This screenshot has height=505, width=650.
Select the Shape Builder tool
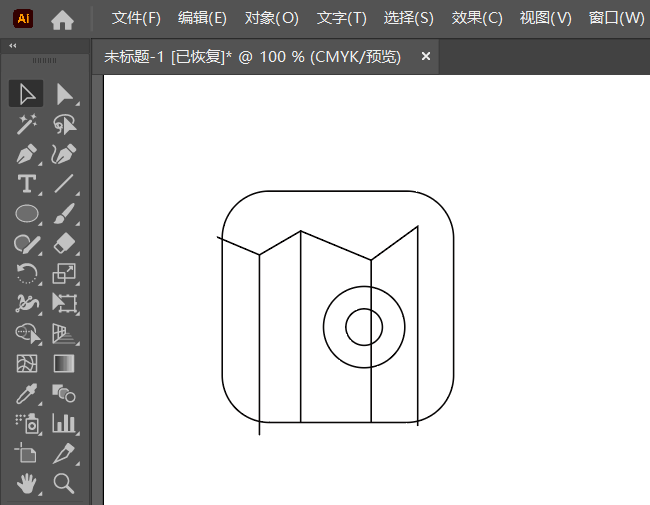tap(27, 334)
